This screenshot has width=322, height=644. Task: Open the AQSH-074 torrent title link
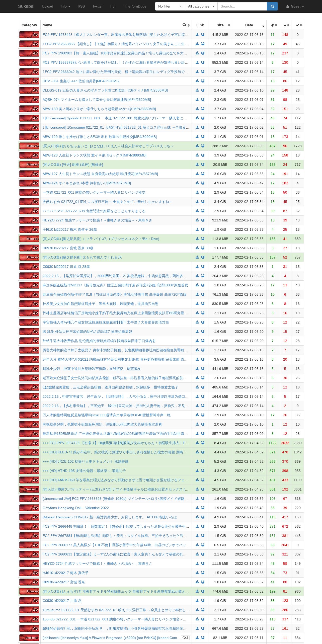[x=97, y=100]
